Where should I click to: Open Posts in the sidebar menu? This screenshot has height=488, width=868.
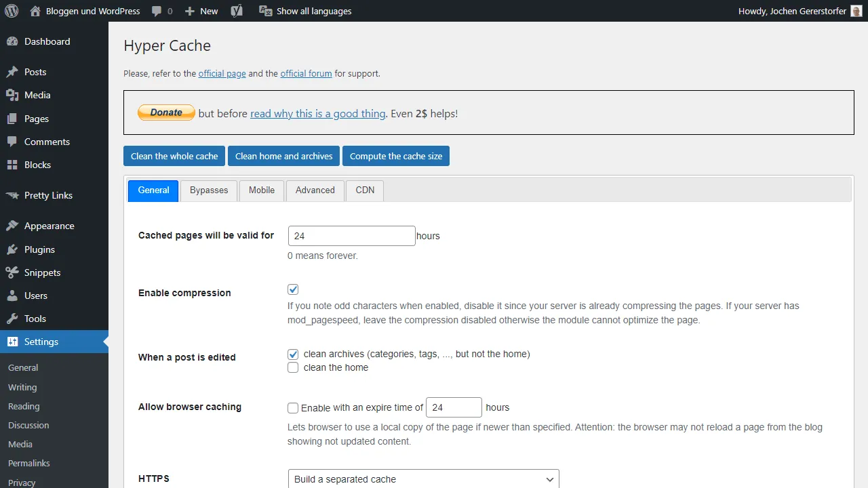(x=54, y=72)
